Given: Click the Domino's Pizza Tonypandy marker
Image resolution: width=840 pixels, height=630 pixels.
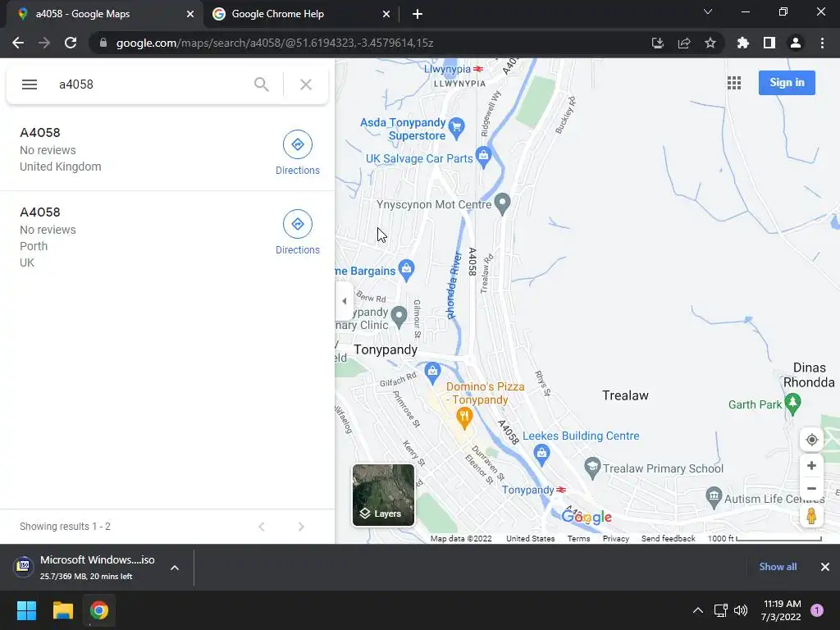Looking at the screenshot, I should point(464,418).
